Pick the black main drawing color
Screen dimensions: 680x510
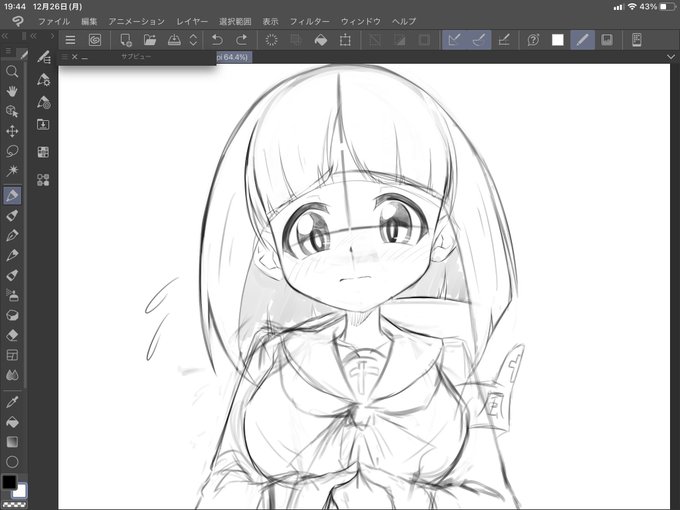pos(9,482)
